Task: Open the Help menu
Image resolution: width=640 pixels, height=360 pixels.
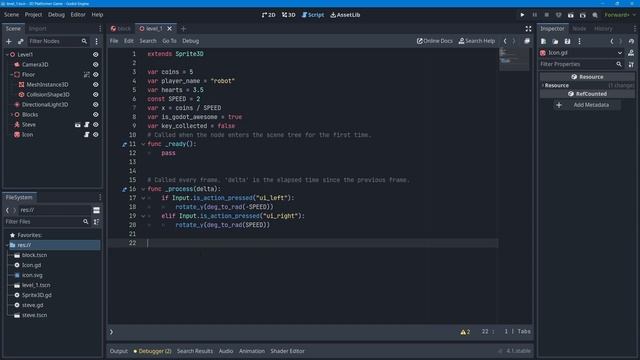Action: [97, 15]
